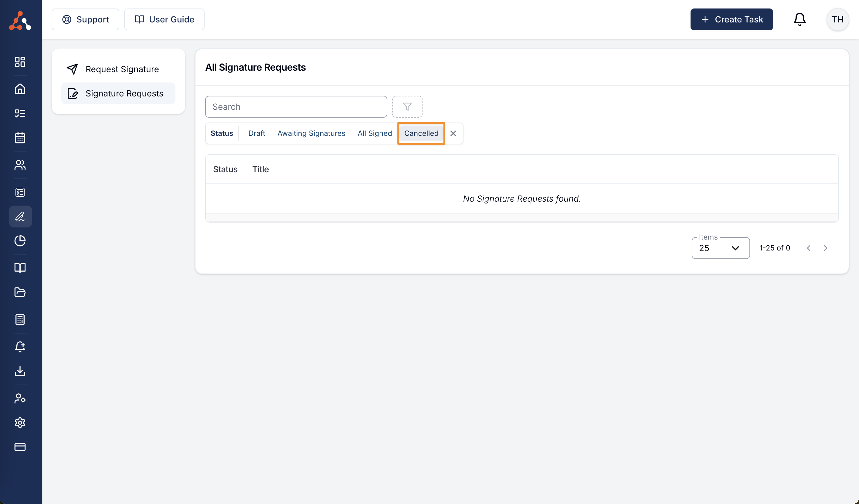Screen dimensions: 859x504
Task: Focus the Search input field
Action: [x=296, y=106]
